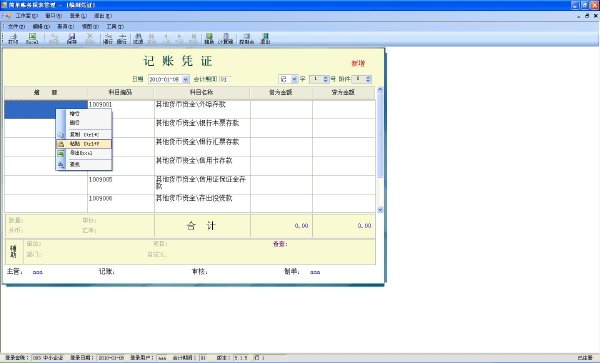Click the 其他货币资金\银行本票存款 cell
Image resolution: width=600 pixels, height=363 pixels.
click(202, 128)
